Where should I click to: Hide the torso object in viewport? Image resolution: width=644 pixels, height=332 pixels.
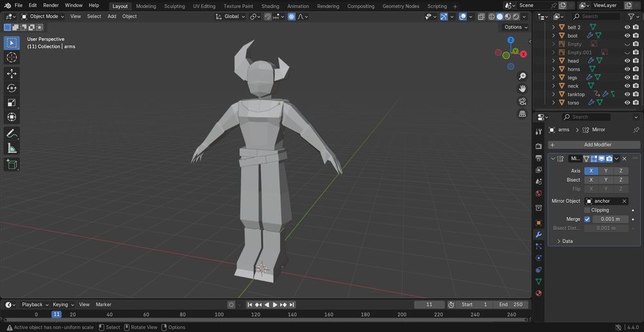tap(627, 102)
